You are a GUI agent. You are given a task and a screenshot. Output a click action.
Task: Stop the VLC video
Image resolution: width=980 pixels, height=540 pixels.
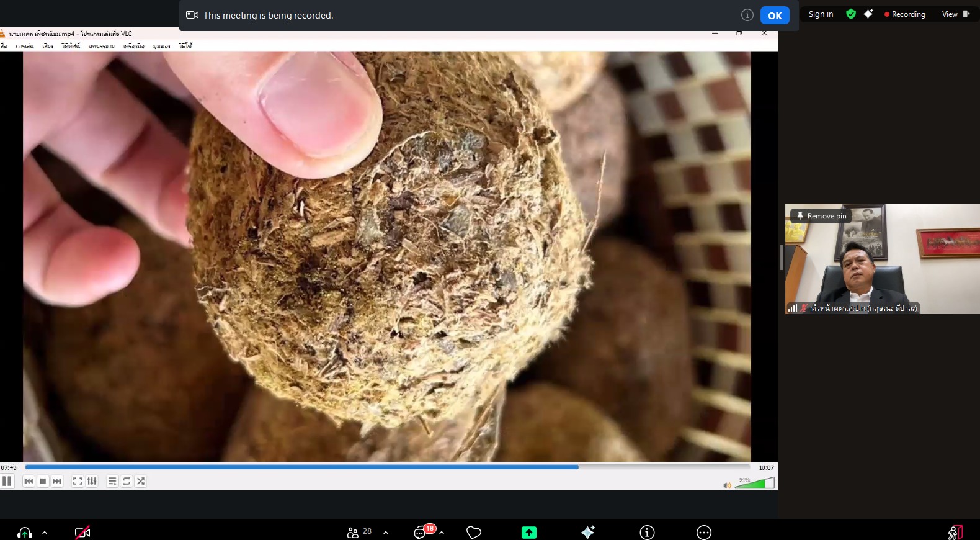[x=43, y=481]
